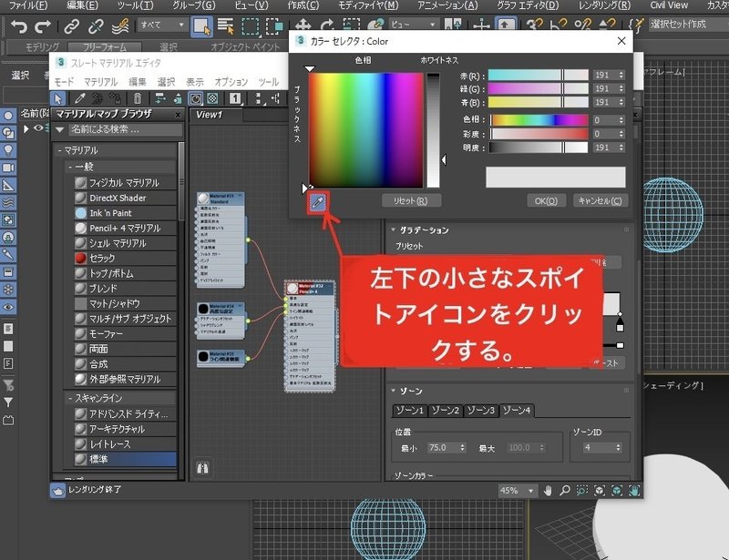Viewport: 729px width, 560px height.
Task: Activate the Select and Move tool
Action: point(303,26)
